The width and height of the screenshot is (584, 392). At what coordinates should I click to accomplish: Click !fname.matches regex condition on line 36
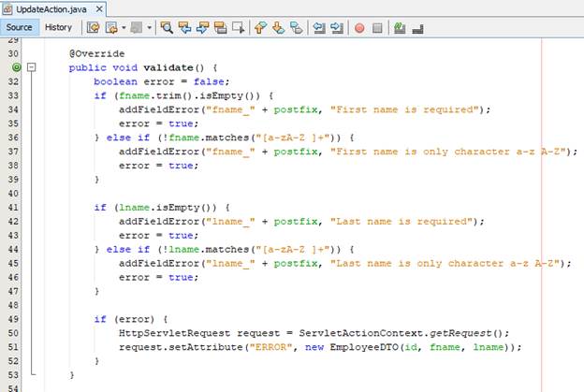(249, 138)
